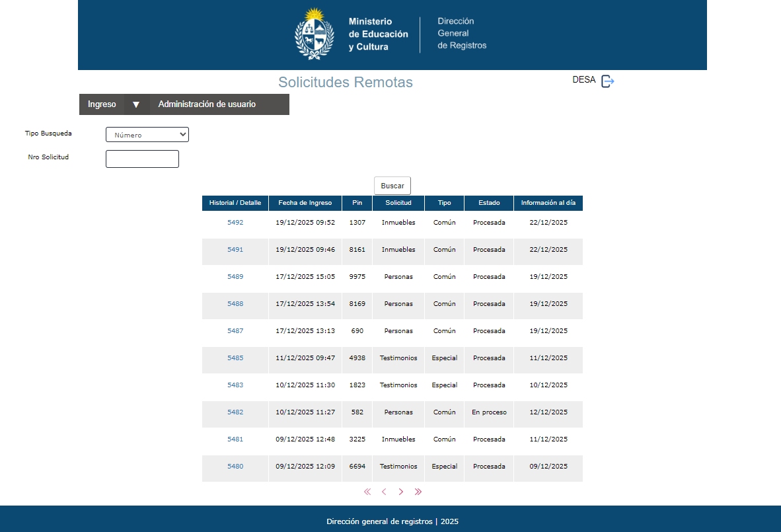Open the Ingreso menu
The width and height of the screenshot is (781, 532).
click(x=102, y=104)
